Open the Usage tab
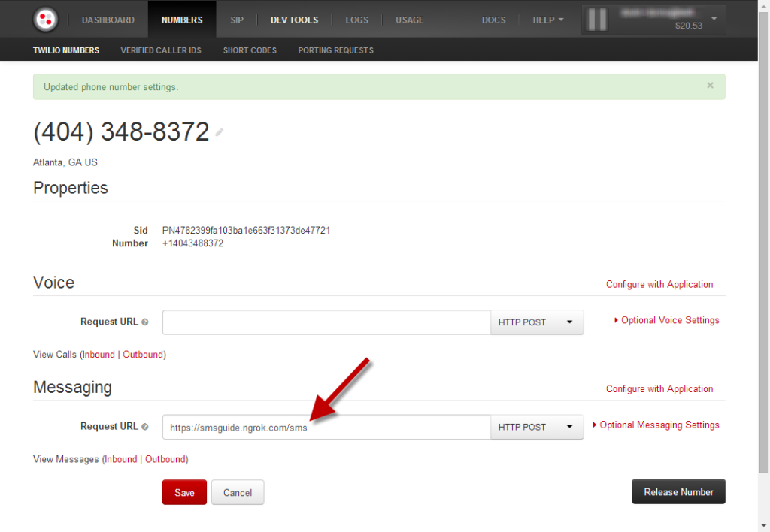The image size is (770, 532). [410, 20]
